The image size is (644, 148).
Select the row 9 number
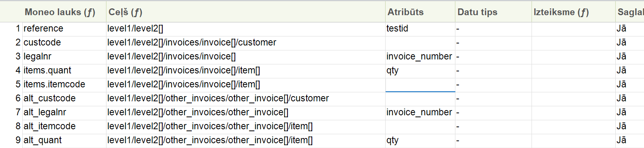(18, 140)
